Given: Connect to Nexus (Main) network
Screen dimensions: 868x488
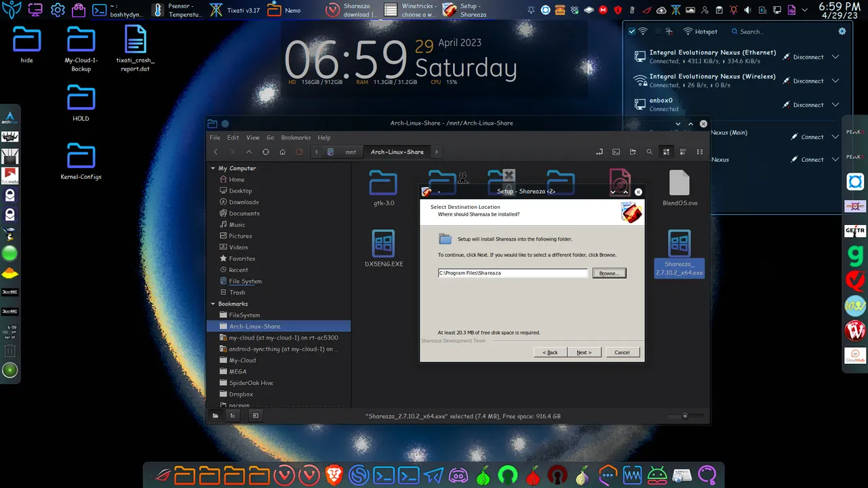Looking at the screenshot, I should (807, 137).
